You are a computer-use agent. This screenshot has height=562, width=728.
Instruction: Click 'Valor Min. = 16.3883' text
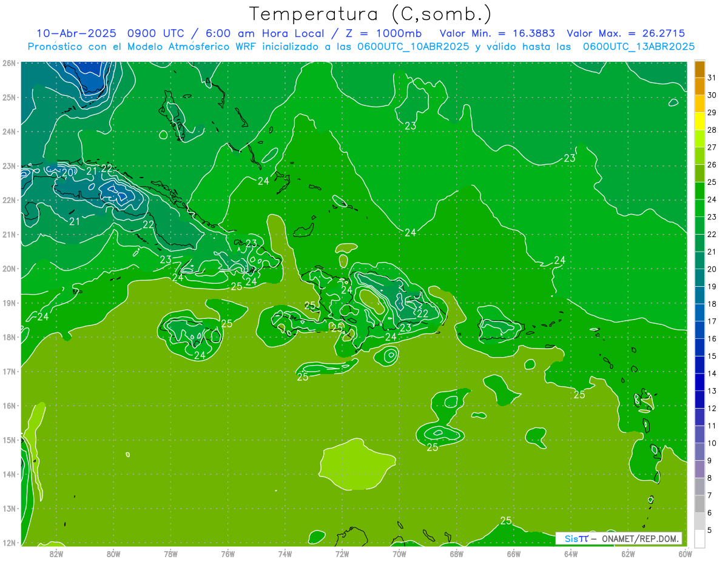[x=497, y=33]
